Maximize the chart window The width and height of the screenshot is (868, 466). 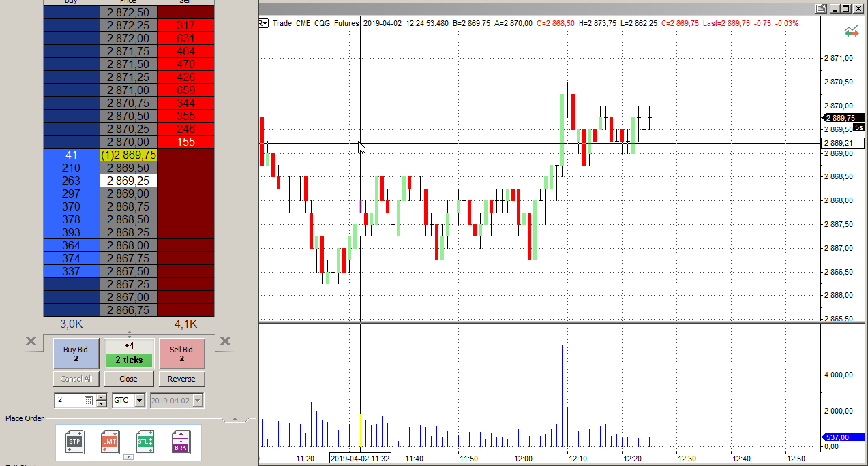pos(845,9)
